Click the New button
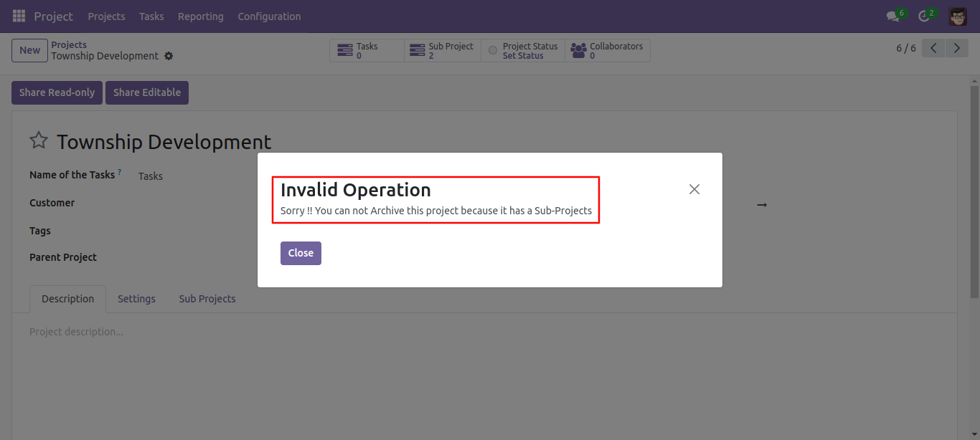 (29, 50)
